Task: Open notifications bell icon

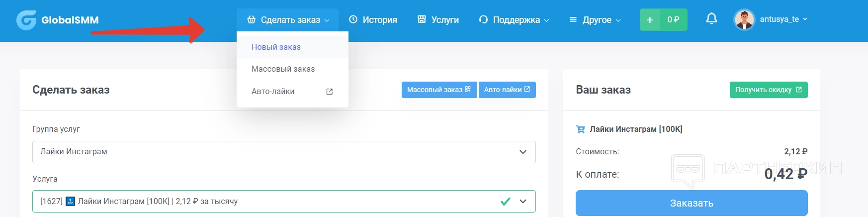Action: click(711, 19)
